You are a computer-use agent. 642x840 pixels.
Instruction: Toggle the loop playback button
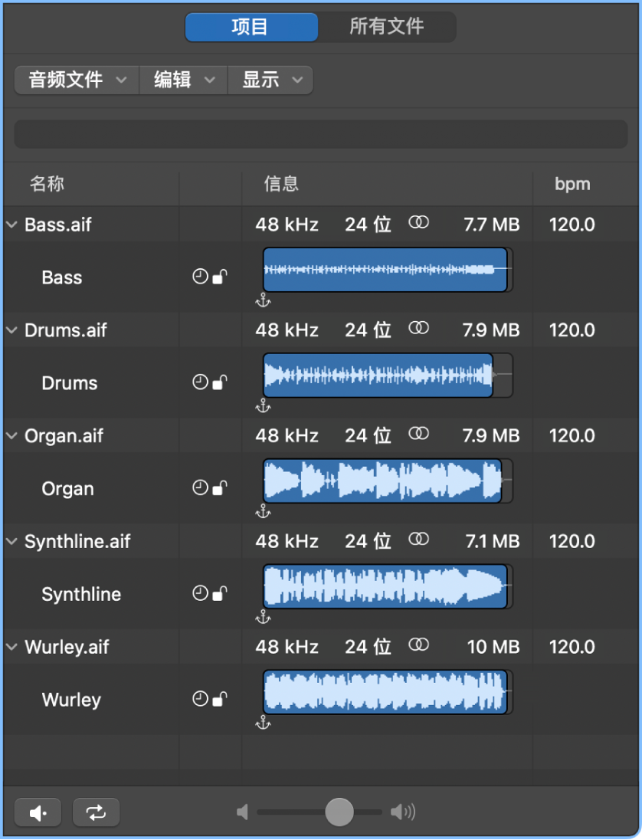(x=97, y=812)
